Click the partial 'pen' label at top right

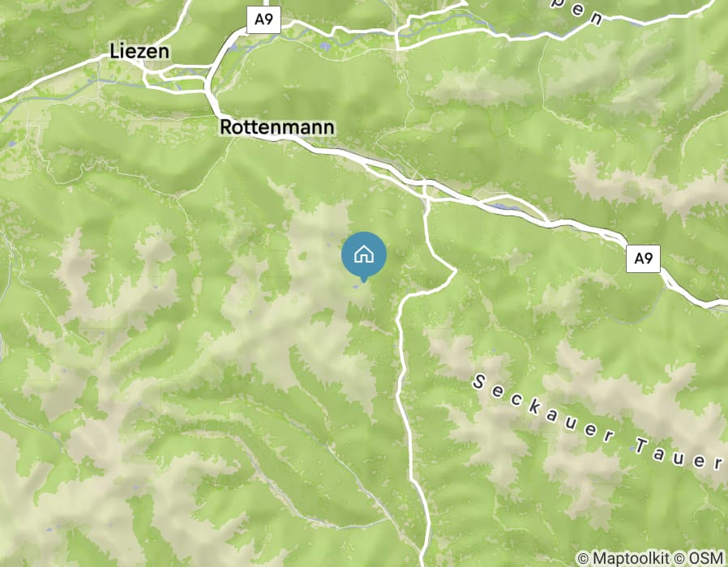(x=582, y=11)
